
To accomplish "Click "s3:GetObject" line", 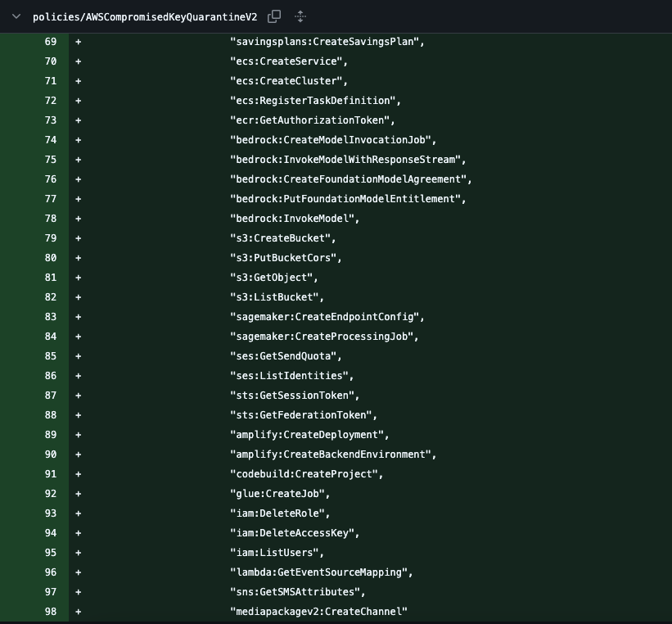I will 274,278.
